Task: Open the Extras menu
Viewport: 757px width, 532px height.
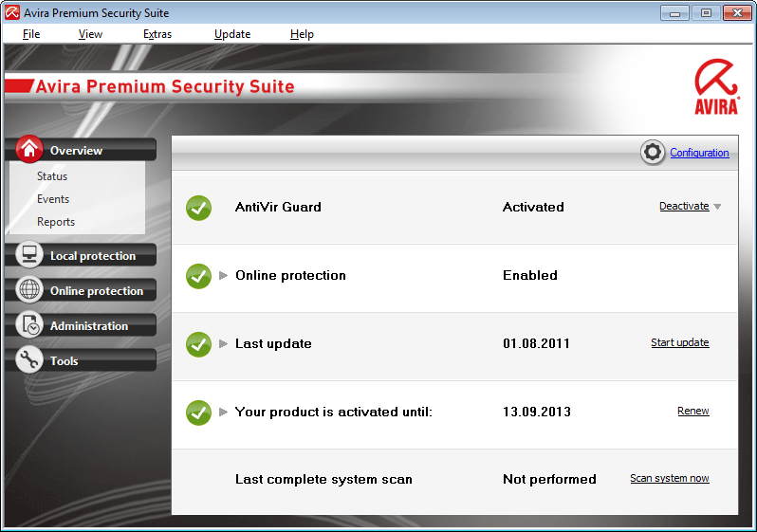Action: [x=157, y=34]
